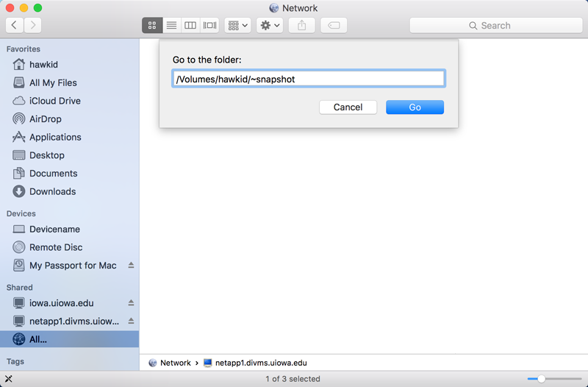The height and width of the screenshot is (387, 588).
Task: Eject My Passport for Mac
Action: [x=131, y=266]
